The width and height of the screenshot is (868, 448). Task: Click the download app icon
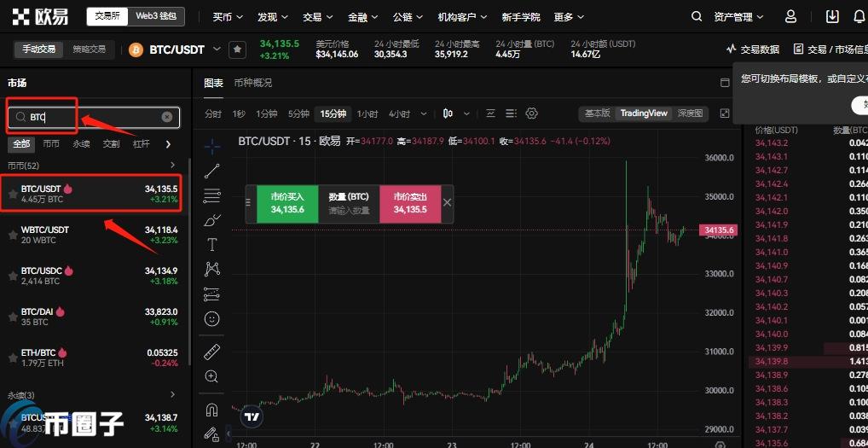[832, 16]
